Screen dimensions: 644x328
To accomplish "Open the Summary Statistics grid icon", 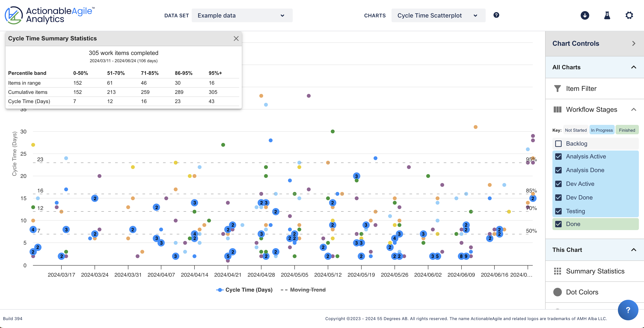I will (x=558, y=271).
